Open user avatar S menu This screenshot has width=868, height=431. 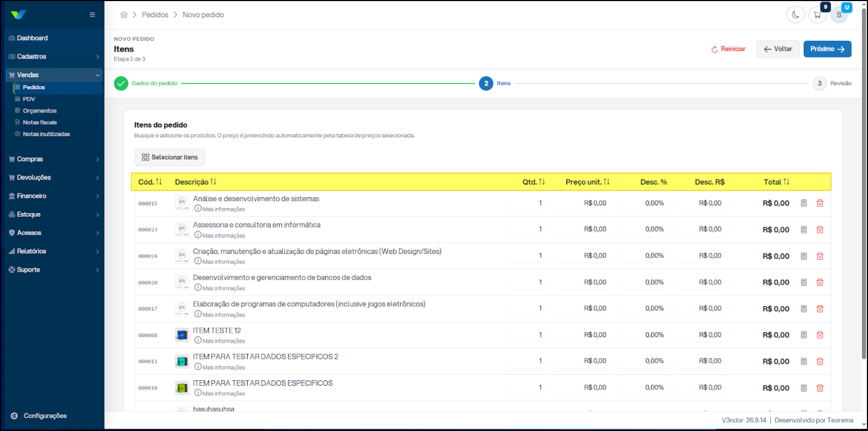[x=839, y=15]
